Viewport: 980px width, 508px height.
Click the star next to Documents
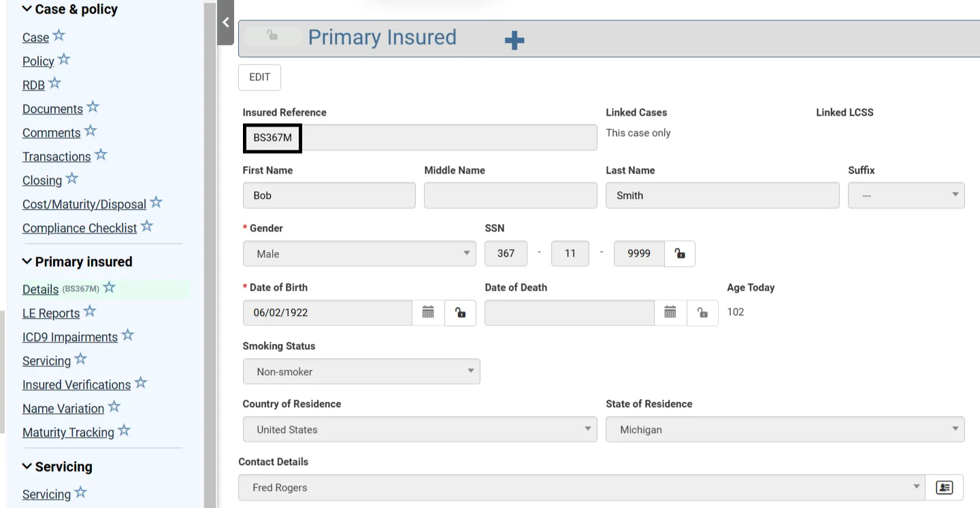click(93, 107)
